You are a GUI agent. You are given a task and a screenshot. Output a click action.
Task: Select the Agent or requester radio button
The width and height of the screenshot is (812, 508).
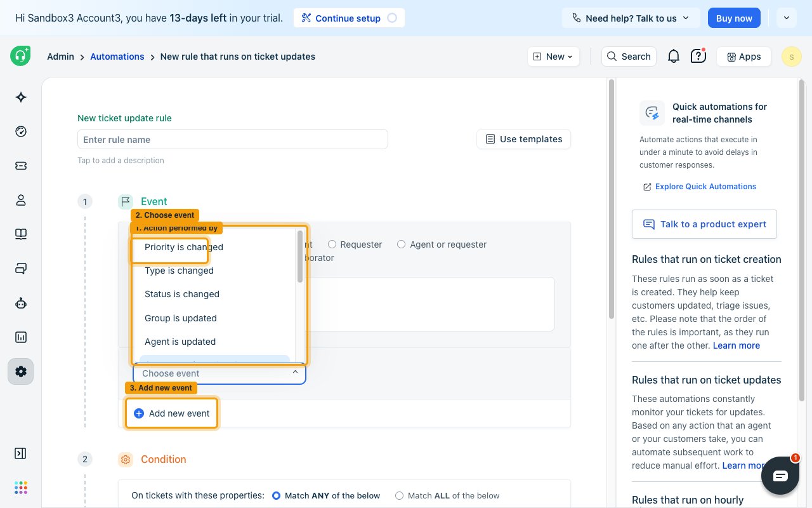[401, 244]
